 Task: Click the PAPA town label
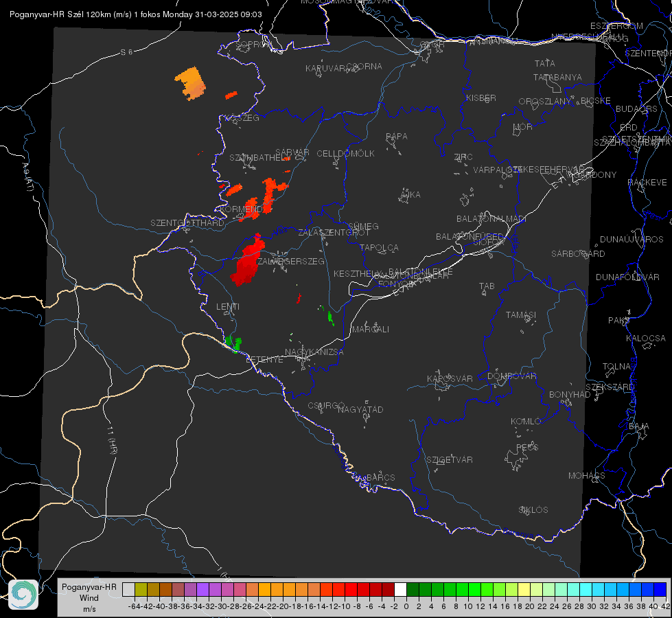pyautogui.click(x=397, y=137)
